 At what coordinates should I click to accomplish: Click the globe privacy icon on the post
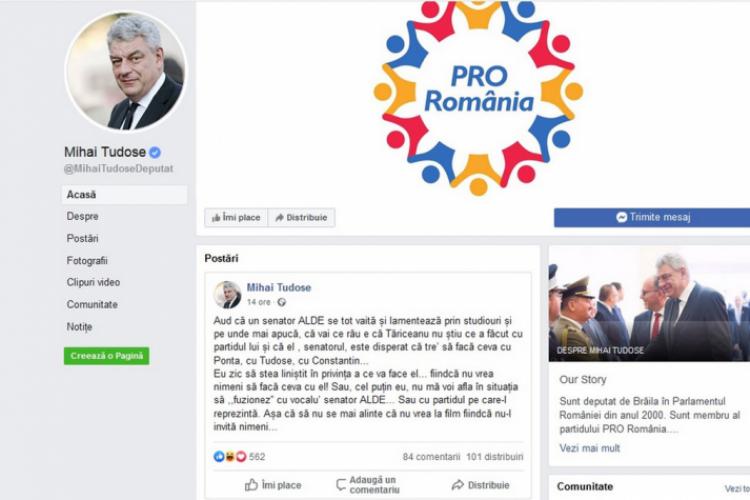(x=282, y=302)
